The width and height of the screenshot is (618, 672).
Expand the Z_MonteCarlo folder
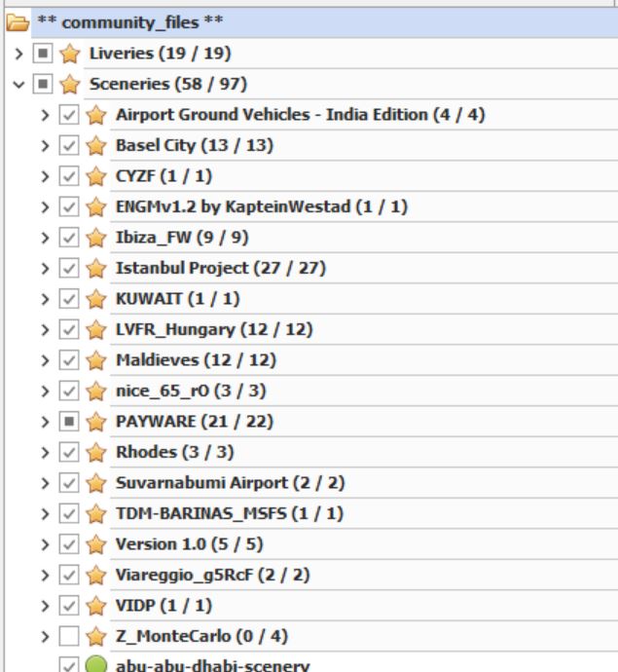pyautogui.click(x=45, y=636)
